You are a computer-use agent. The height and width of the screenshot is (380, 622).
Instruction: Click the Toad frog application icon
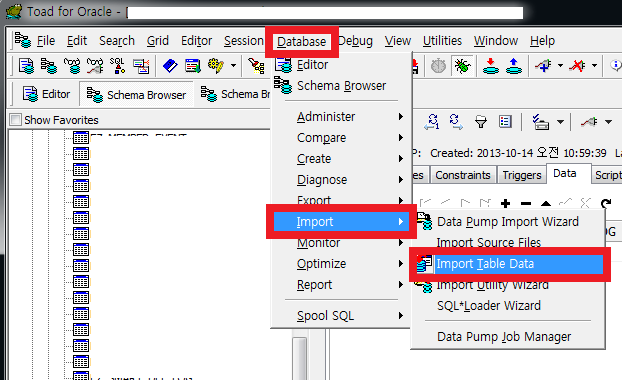point(14,12)
